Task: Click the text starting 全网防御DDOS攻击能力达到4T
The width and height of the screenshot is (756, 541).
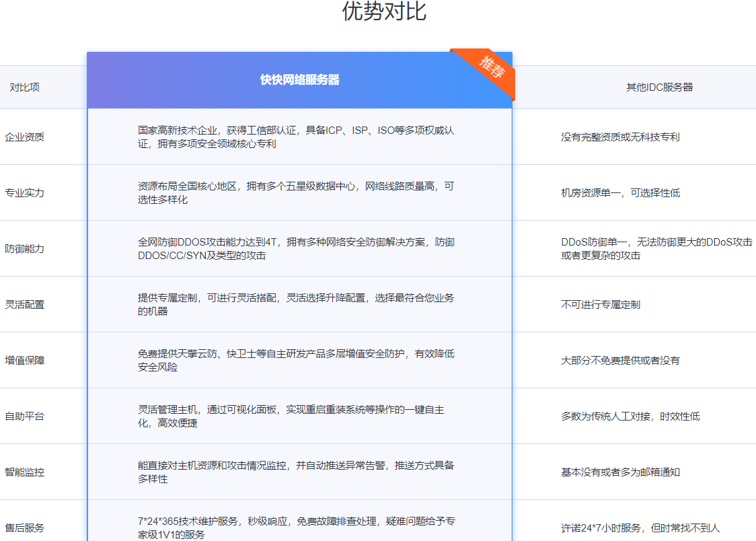Action: pyautogui.click(x=296, y=249)
